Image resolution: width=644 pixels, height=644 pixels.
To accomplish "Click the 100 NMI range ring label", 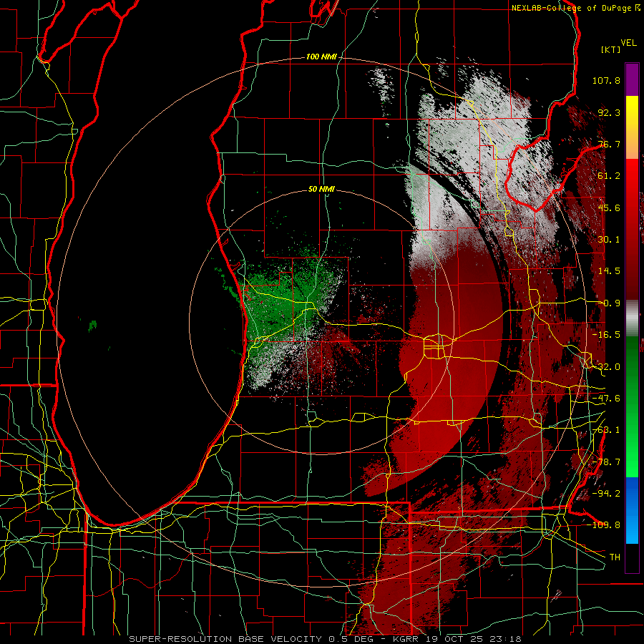I will click(321, 57).
